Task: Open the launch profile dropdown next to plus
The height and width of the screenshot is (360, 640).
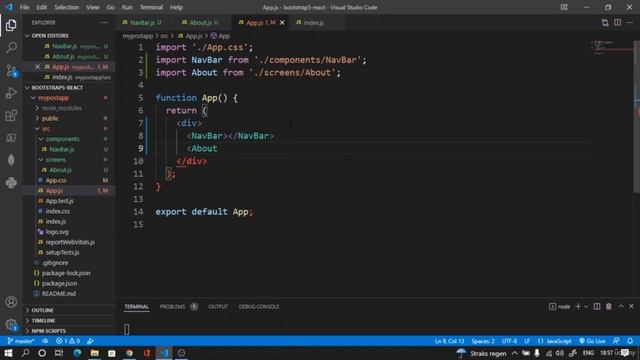Action: coord(586,306)
